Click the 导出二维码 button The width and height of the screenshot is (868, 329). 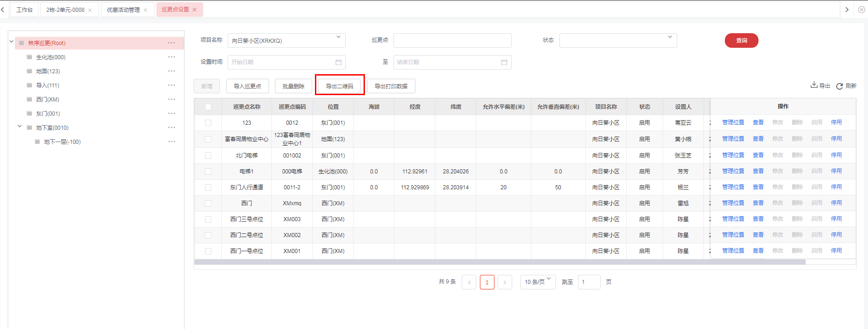click(x=339, y=86)
